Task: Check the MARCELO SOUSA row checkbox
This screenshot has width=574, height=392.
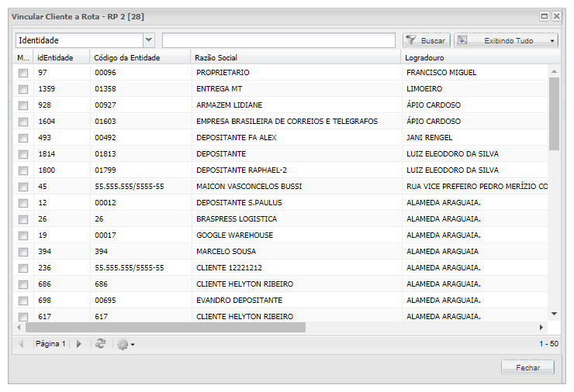Action: pyautogui.click(x=23, y=252)
